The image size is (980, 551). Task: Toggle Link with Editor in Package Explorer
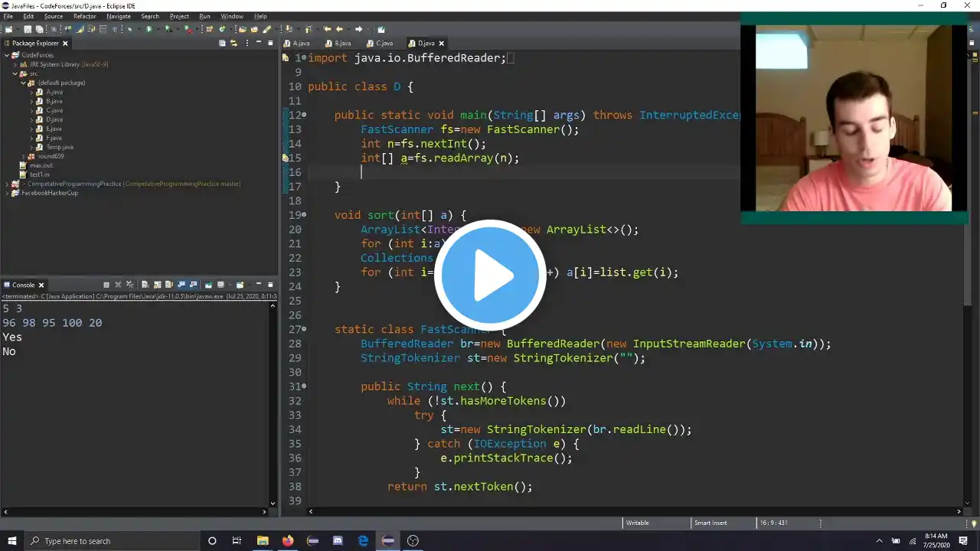(234, 44)
